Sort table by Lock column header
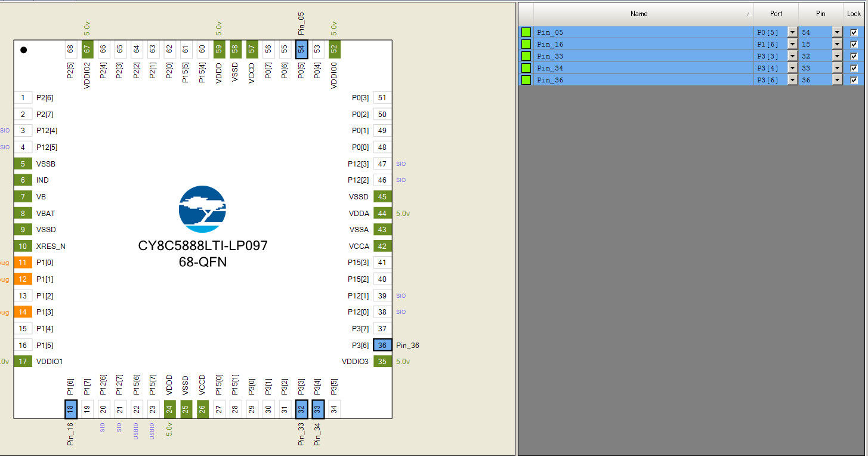 coord(854,14)
